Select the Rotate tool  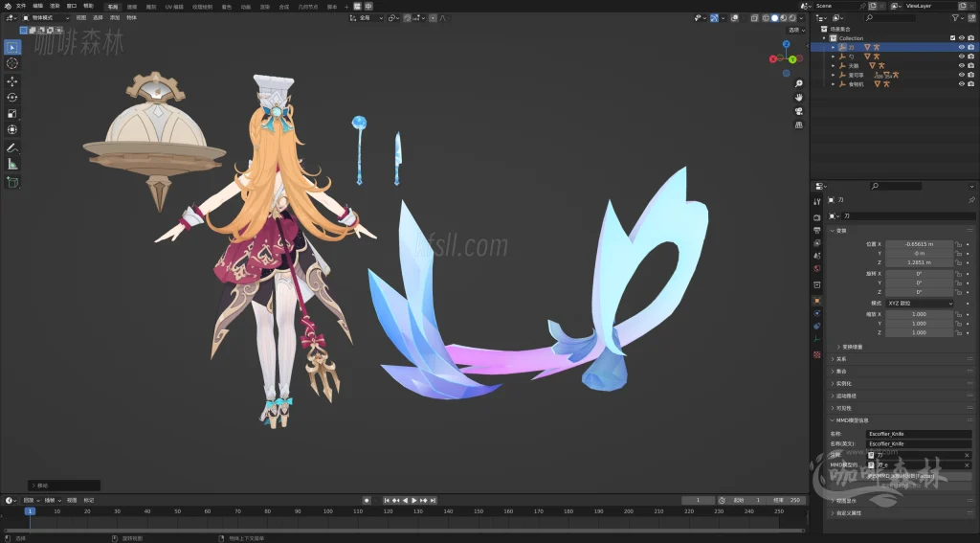[x=11, y=98]
